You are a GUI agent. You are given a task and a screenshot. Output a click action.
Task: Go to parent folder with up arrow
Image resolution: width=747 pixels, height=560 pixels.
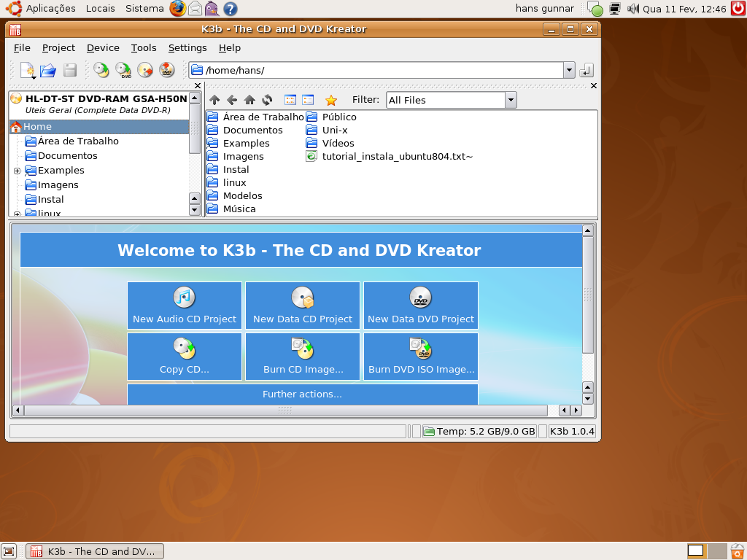click(214, 100)
